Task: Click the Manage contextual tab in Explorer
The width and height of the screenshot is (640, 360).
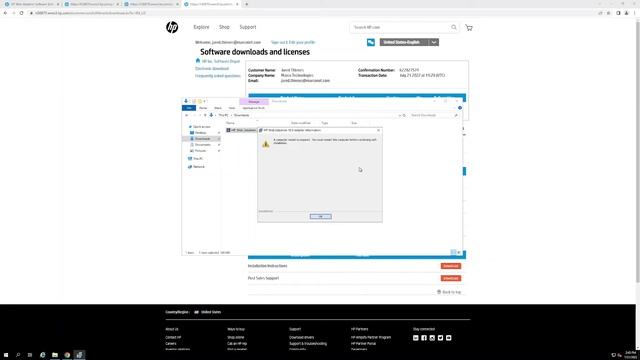Action: point(253,102)
